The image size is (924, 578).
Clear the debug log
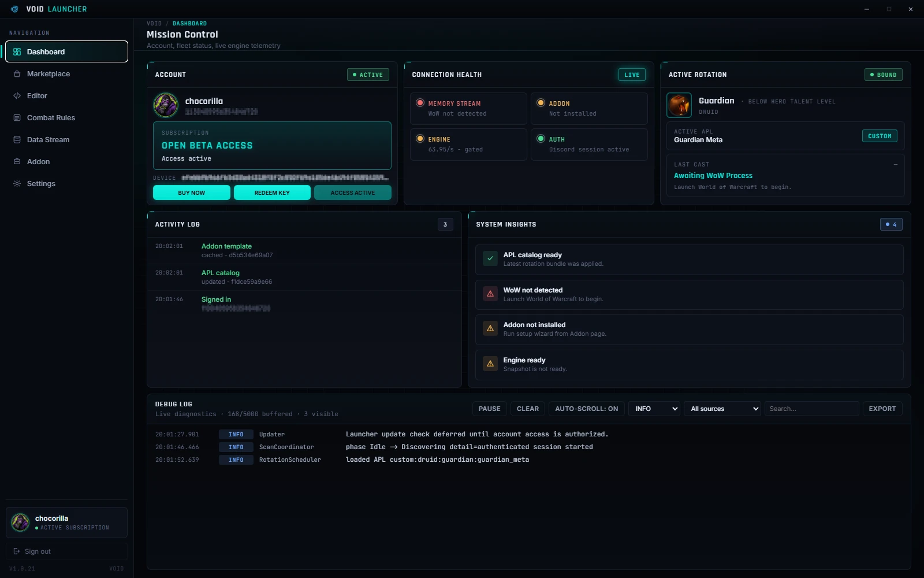[528, 409]
